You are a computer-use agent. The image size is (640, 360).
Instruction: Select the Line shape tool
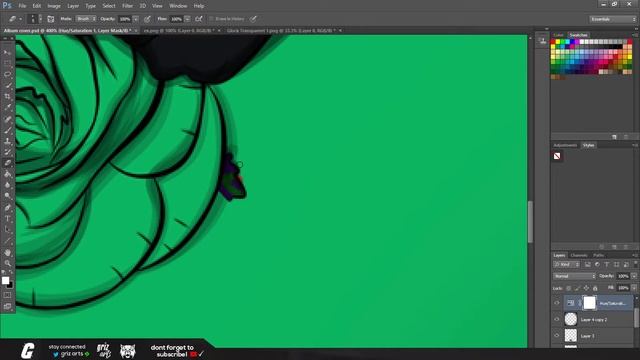coord(7,241)
